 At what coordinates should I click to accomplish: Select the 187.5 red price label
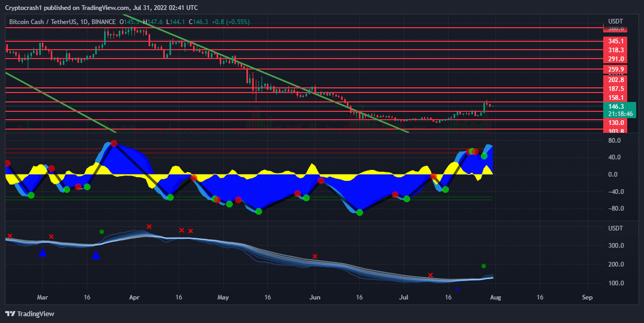coord(616,89)
